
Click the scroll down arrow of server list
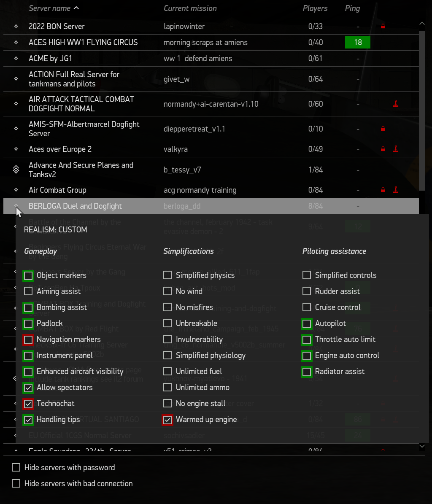(x=422, y=446)
